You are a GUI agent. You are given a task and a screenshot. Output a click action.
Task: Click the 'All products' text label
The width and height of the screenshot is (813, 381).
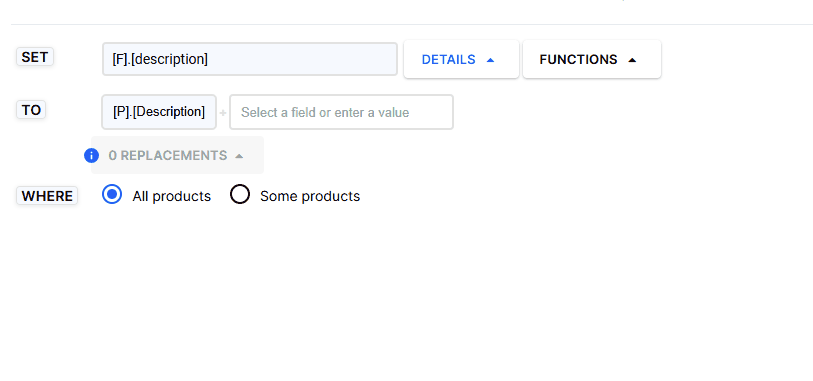tap(172, 196)
